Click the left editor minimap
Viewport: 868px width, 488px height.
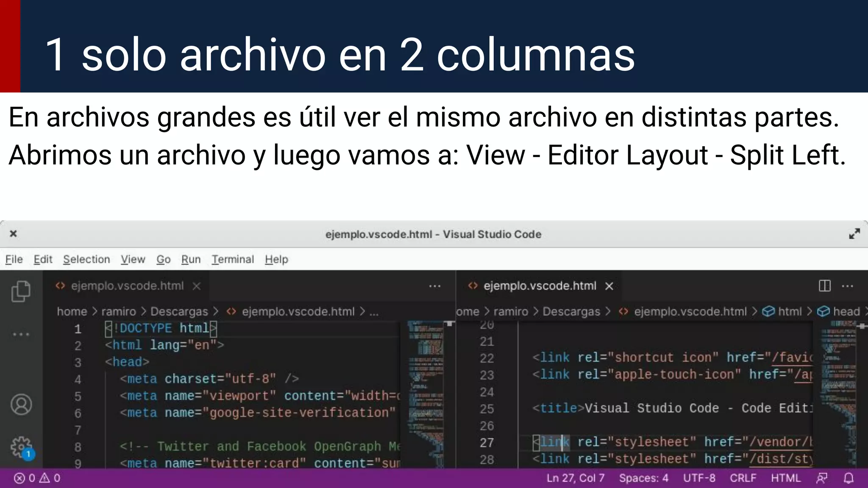(x=426, y=394)
